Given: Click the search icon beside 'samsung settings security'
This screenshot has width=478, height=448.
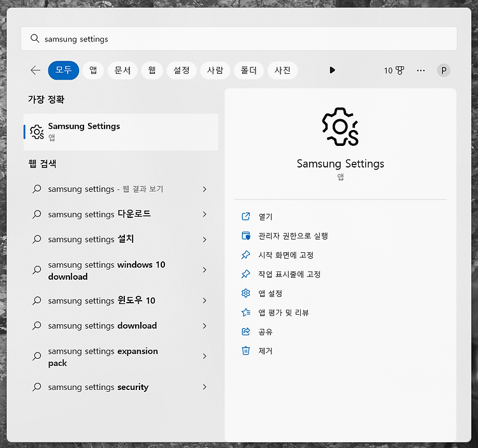Looking at the screenshot, I should click(37, 387).
